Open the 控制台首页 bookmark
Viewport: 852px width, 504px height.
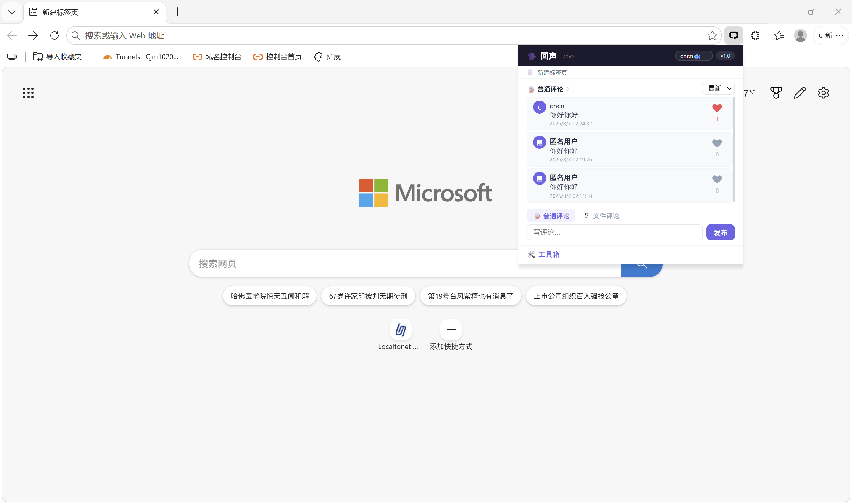click(277, 56)
